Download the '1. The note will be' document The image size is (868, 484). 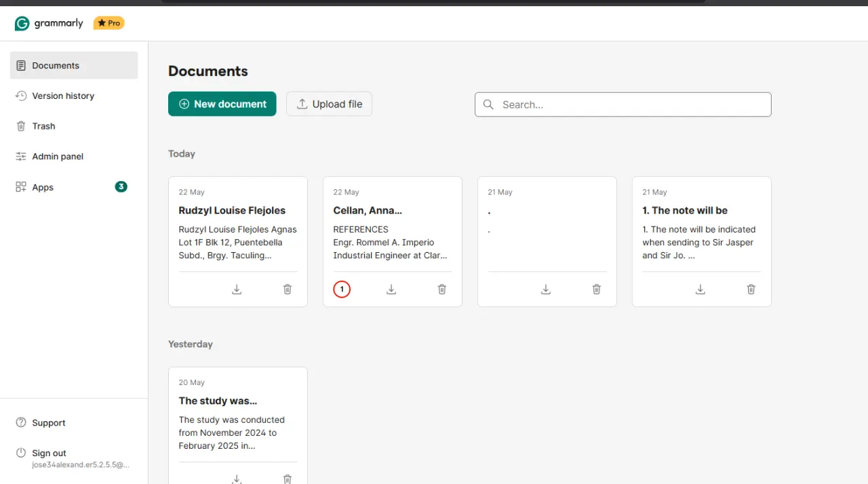point(701,289)
